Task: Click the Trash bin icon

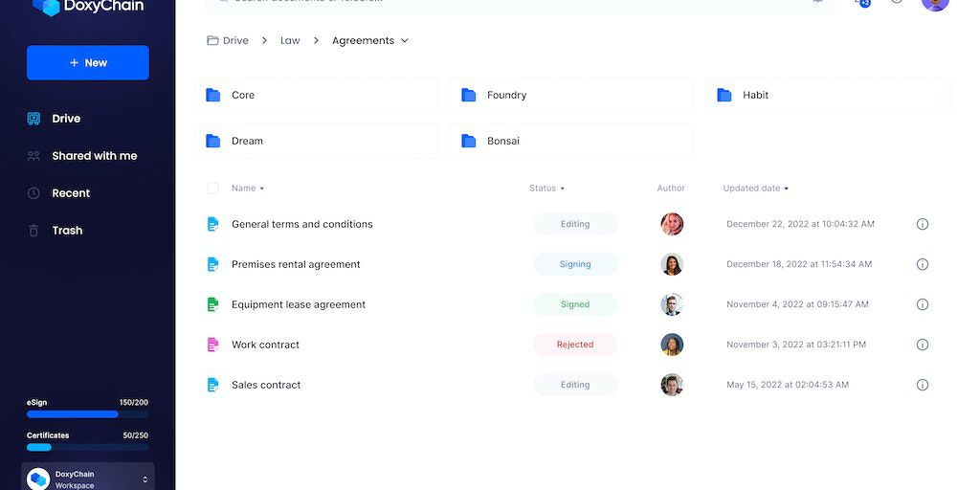Action: (x=33, y=231)
